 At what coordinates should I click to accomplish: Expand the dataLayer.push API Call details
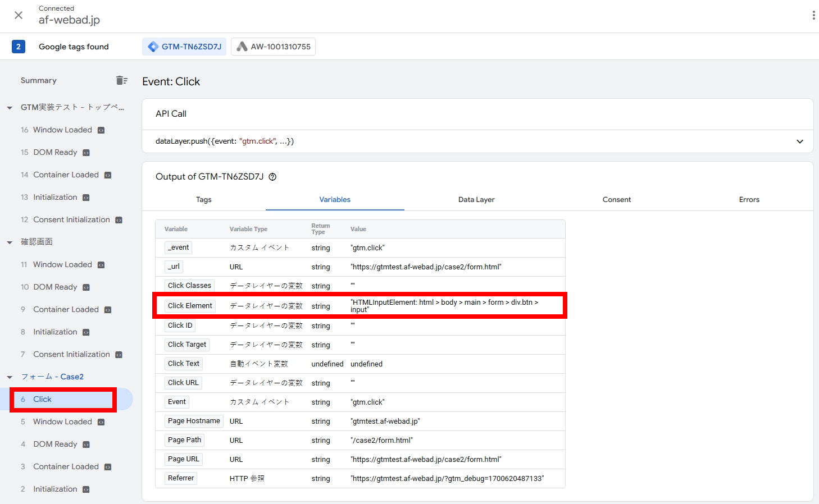click(x=799, y=141)
